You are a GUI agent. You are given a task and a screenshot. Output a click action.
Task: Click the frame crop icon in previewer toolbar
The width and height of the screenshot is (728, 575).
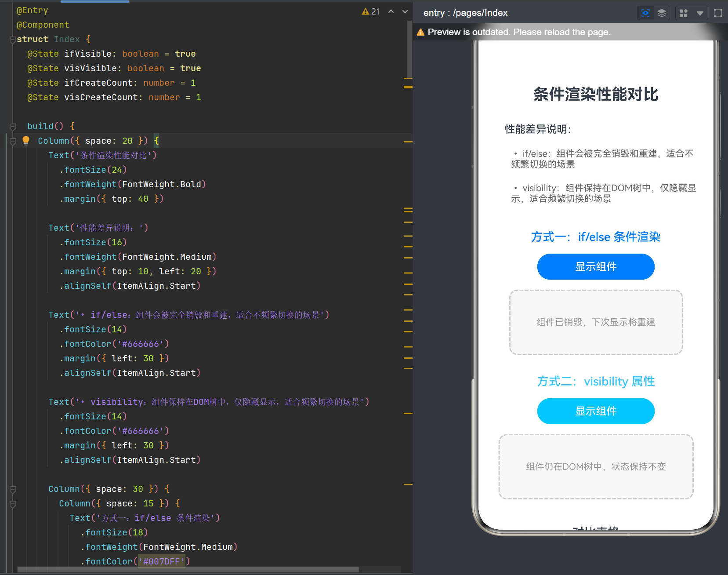coord(718,13)
